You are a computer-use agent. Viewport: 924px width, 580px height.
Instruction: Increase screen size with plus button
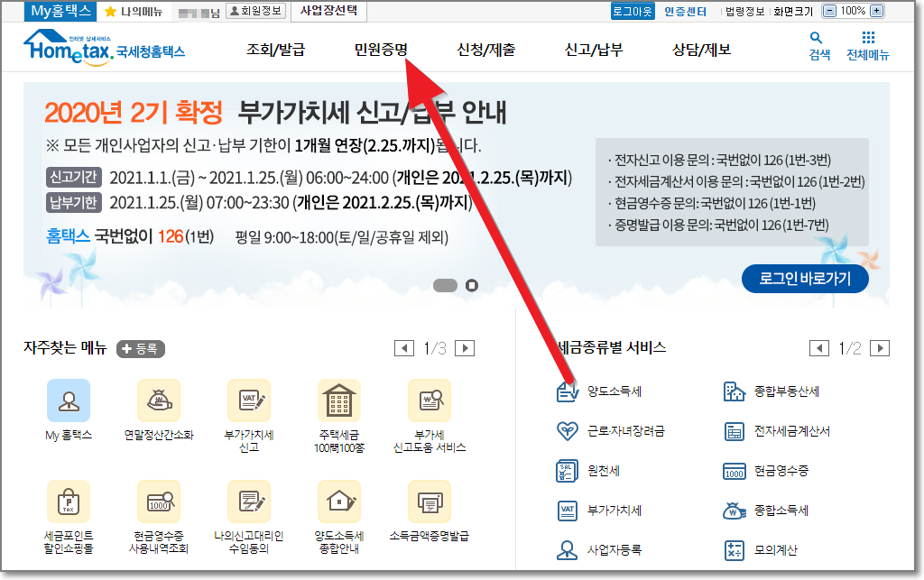[877, 11]
